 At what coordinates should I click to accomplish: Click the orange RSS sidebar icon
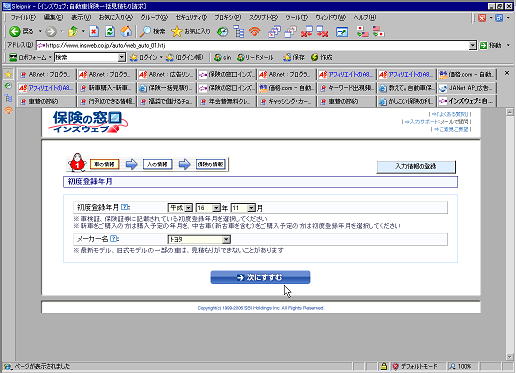[8, 110]
